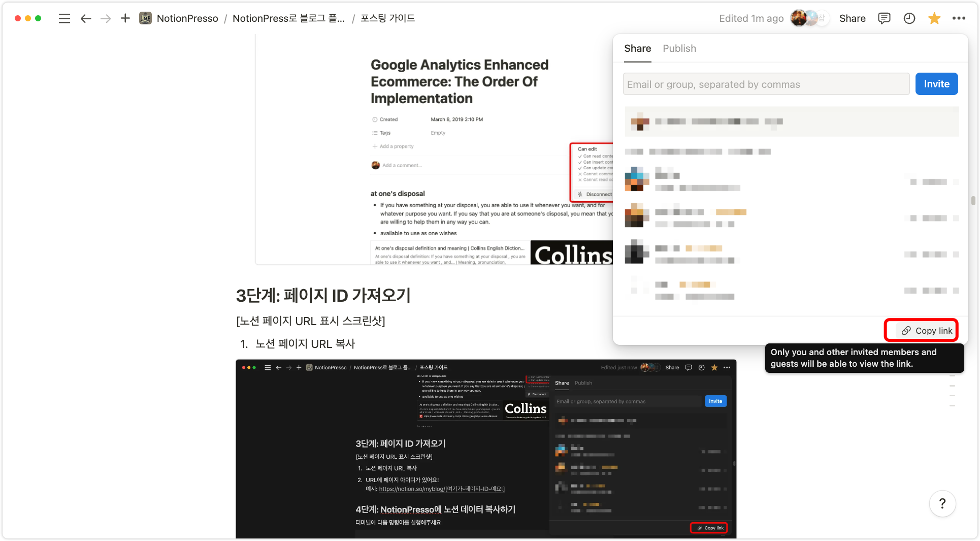Click Share in the top bar
The width and height of the screenshot is (980, 541).
[x=852, y=19]
